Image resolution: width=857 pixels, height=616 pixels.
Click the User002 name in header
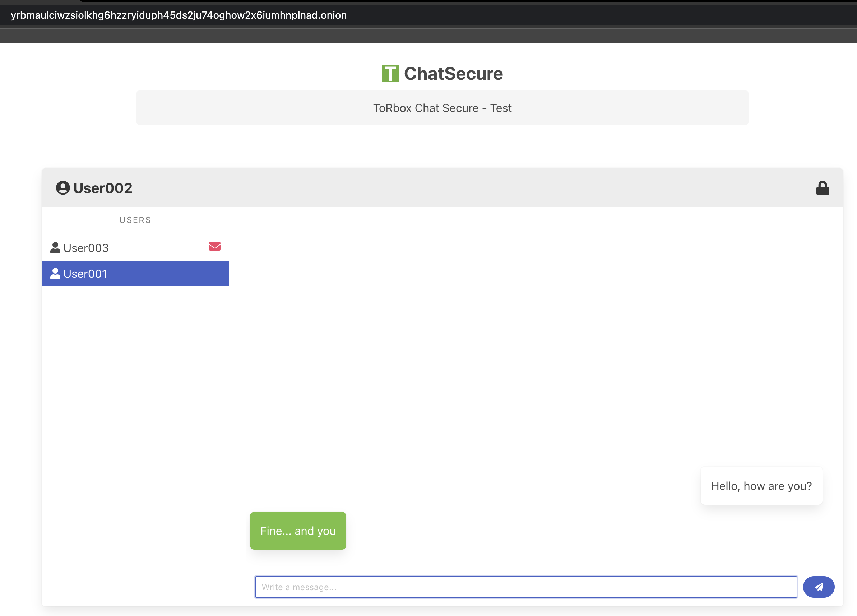click(x=103, y=188)
